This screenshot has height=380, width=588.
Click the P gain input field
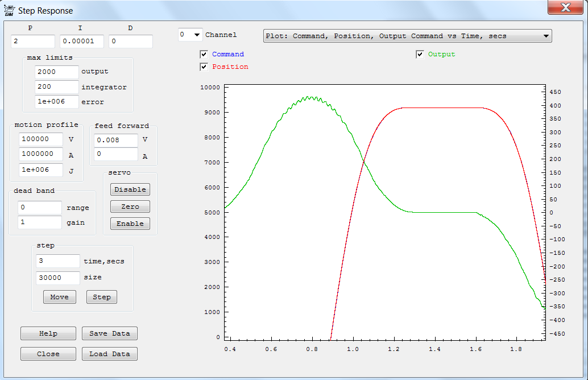tap(32, 42)
